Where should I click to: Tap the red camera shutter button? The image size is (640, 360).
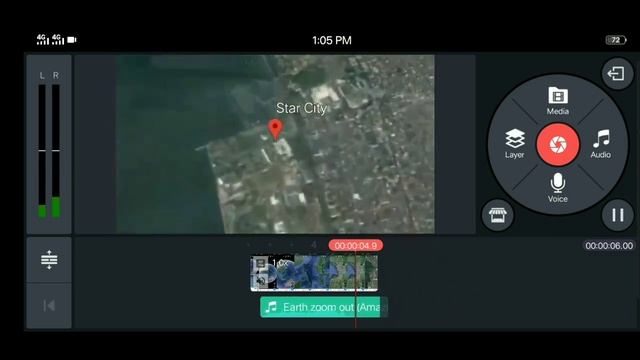coord(558,144)
